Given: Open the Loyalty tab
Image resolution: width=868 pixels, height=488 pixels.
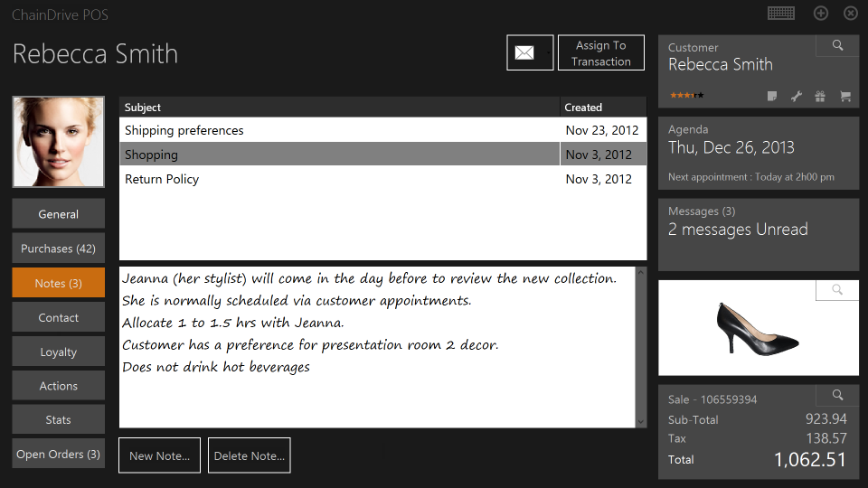Looking at the screenshot, I should pos(58,352).
